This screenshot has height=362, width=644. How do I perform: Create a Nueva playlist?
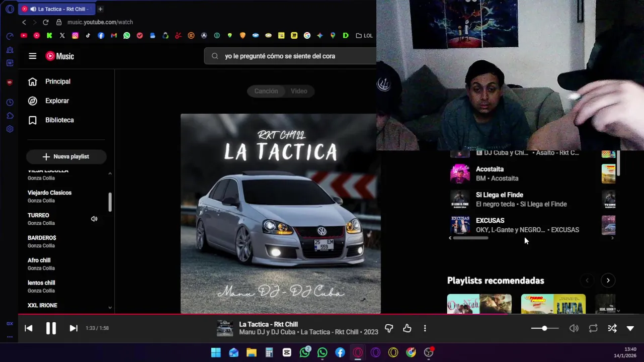tap(66, 156)
